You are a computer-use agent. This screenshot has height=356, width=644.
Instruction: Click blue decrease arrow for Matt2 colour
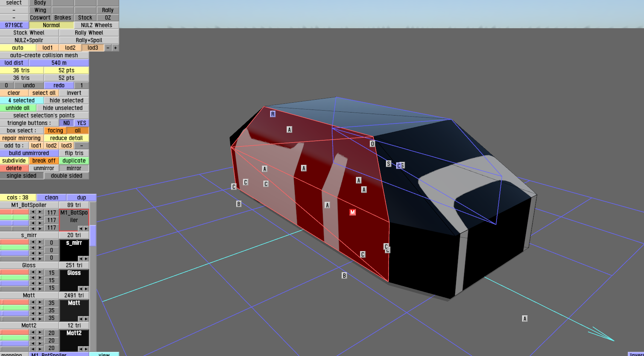(x=33, y=344)
